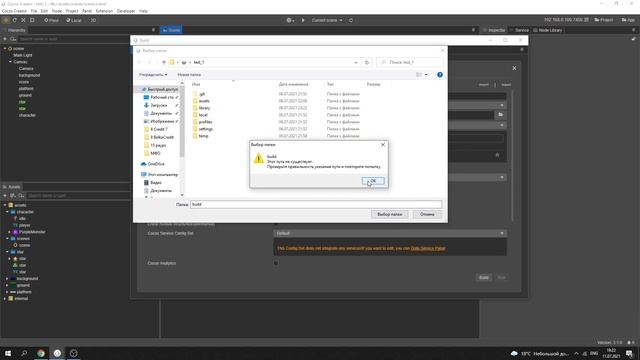Click the view mode icon in the file dialog

[x=419, y=75]
